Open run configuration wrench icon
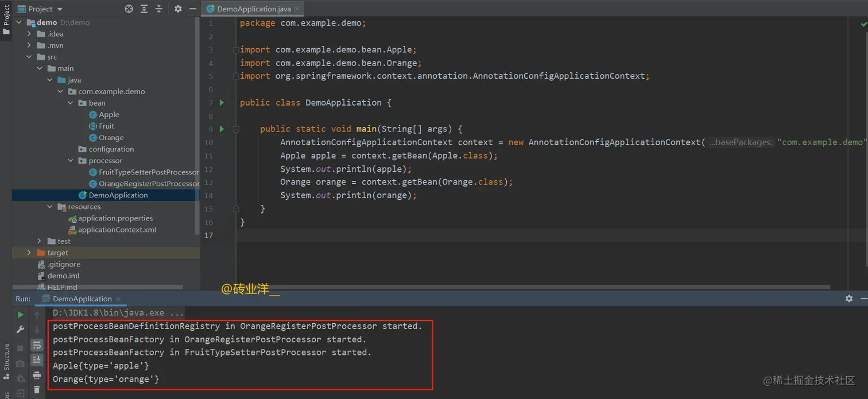 (x=21, y=330)
